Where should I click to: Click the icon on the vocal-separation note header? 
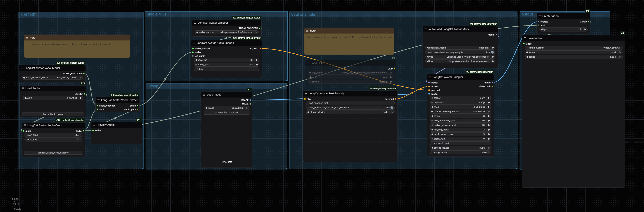[27, 38]
